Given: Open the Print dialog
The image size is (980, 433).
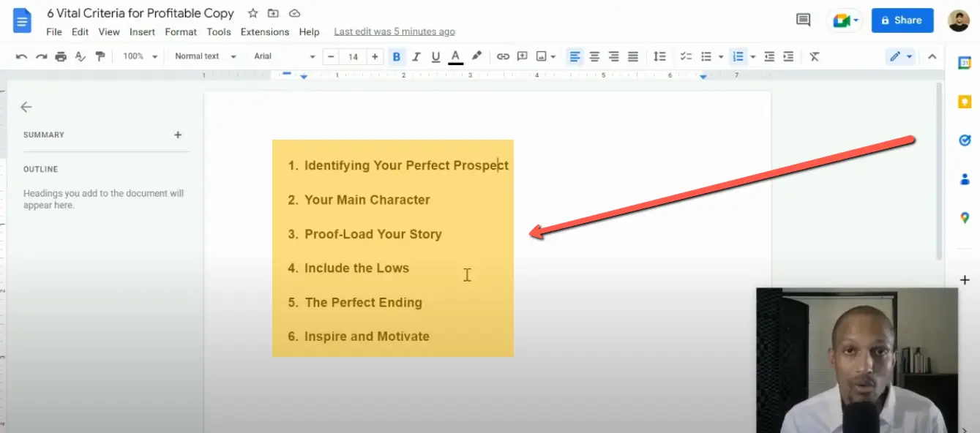Looking at the screenshot, I should [x=61, y=56].
